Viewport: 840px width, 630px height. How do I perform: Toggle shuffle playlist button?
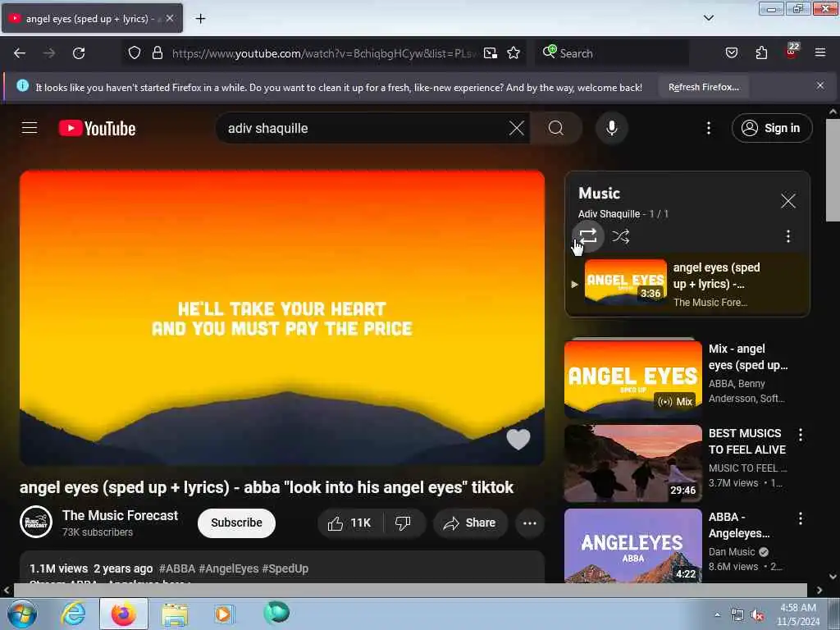point(620,236)
